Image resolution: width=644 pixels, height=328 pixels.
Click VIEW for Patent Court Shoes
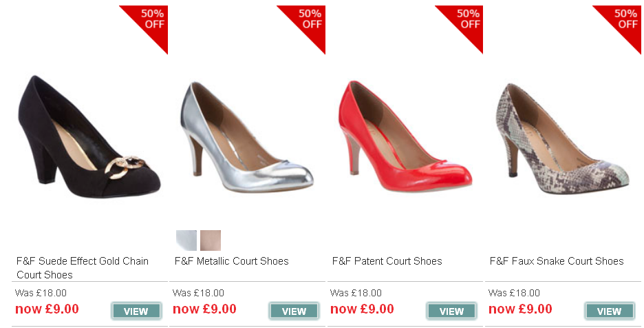click(x=452, y=311)
